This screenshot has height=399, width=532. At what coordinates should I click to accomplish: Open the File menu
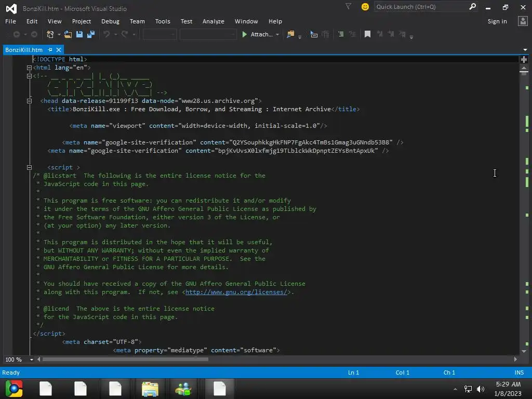10,21
